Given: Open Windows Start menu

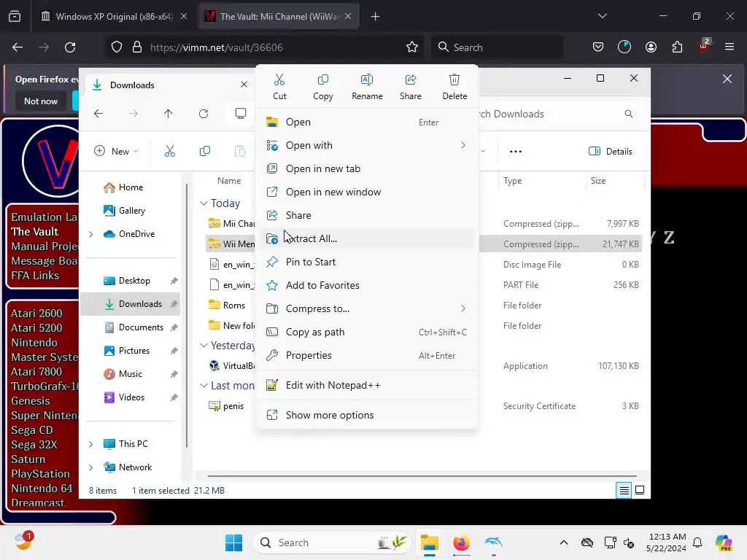Looking at the screenshot, I should (233, 542).
